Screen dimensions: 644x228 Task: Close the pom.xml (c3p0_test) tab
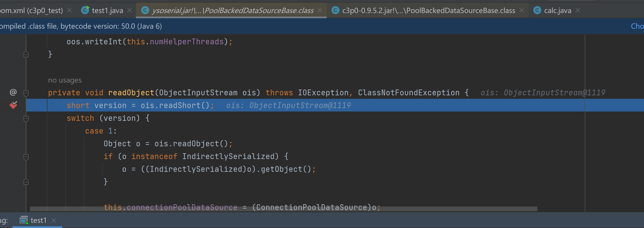tap(69, 10)
